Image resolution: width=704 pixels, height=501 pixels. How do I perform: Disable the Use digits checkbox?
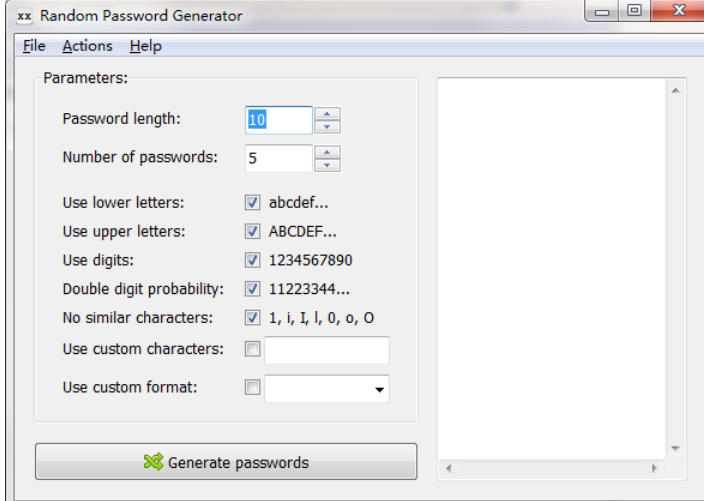tap(253, 261)
